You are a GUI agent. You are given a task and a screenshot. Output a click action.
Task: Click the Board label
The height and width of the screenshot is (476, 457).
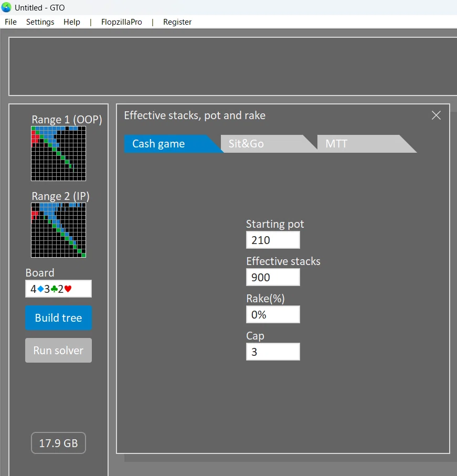tap(40, 272)
